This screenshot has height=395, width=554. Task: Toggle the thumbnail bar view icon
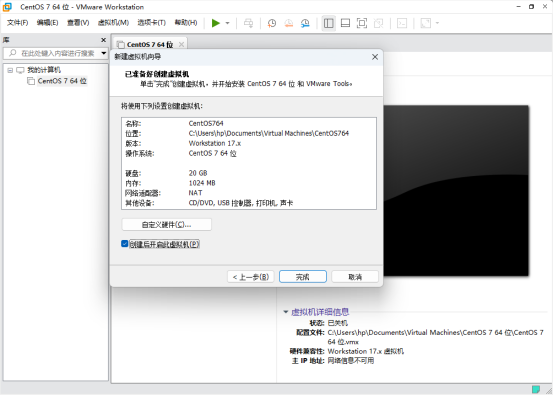pos(345,23)
